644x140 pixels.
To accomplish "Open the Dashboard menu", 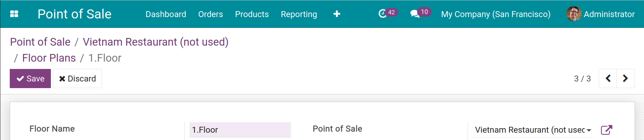I will (166, 14).
